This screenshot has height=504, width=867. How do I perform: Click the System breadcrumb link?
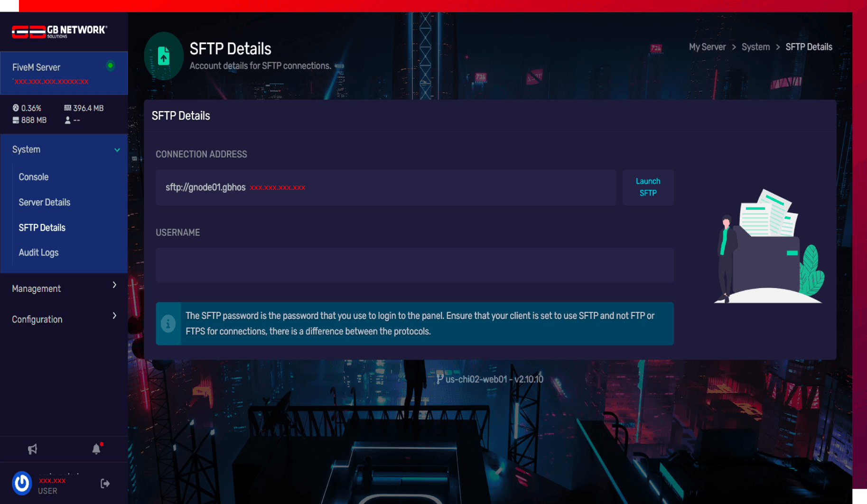(755, 47)
